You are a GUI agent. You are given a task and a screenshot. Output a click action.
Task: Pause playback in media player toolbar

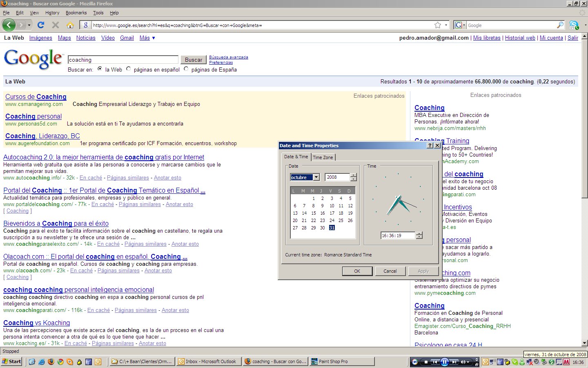pyautogui.click(x=444, y=362)
